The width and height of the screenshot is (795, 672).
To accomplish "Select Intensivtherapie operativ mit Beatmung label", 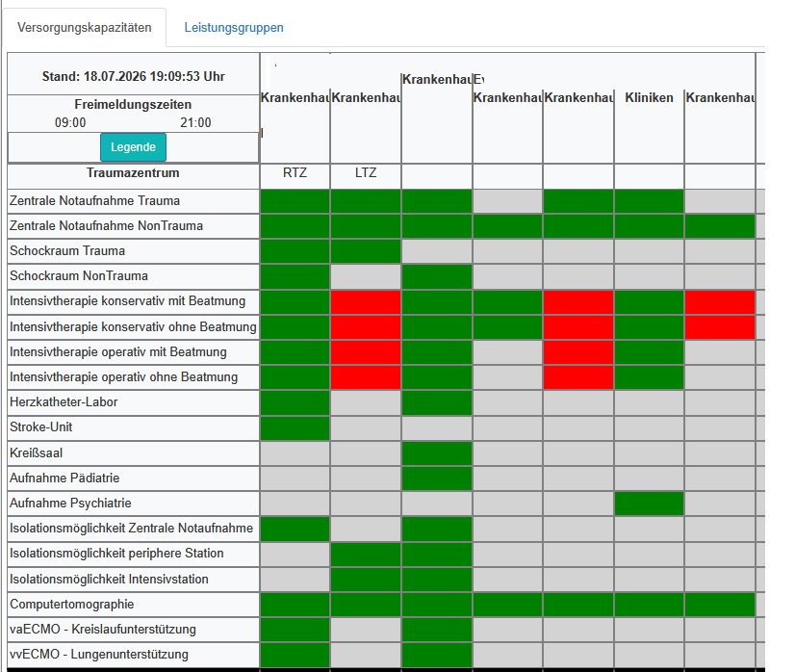I will click(x=118, y=352).
